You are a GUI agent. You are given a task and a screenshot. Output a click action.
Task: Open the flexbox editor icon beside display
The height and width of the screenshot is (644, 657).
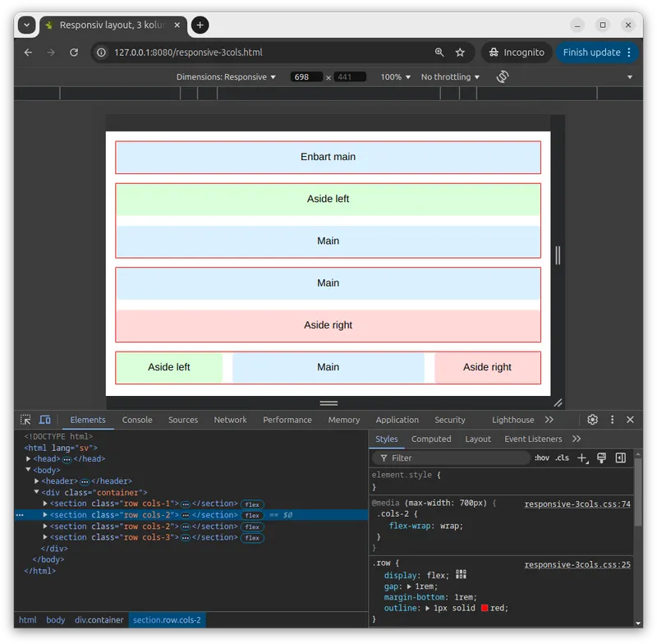(461, 575)
